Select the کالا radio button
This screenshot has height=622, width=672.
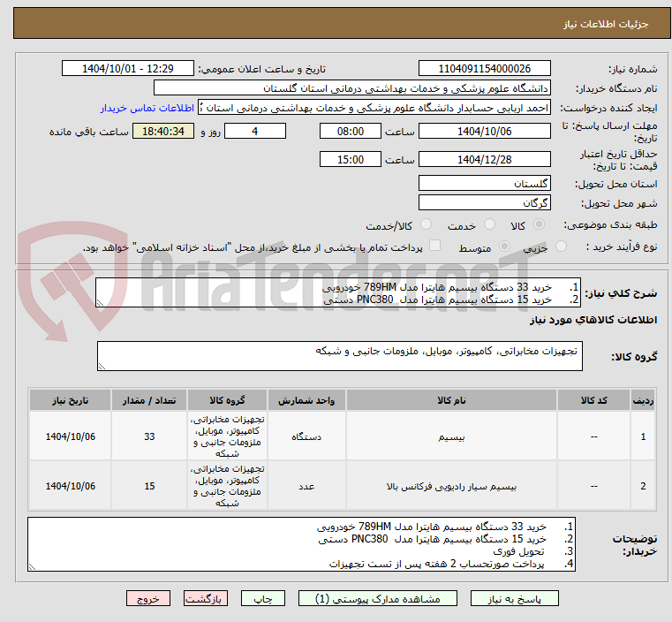click(x=539, y=224)
